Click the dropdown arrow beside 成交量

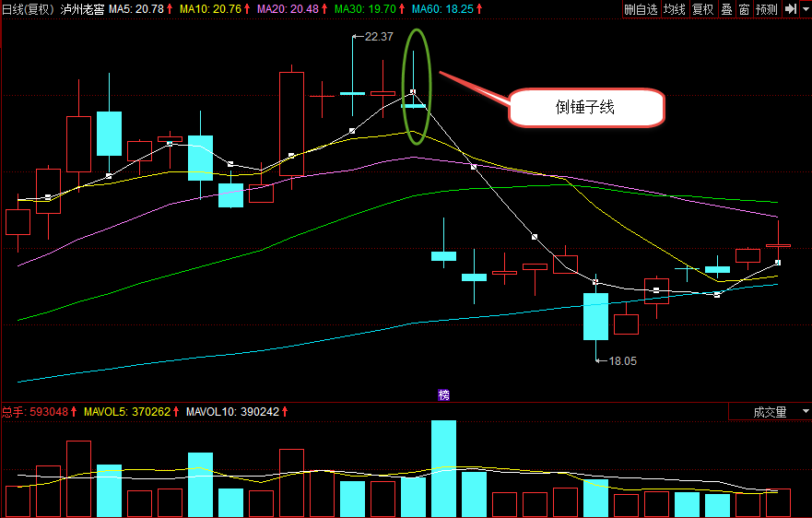805,412
